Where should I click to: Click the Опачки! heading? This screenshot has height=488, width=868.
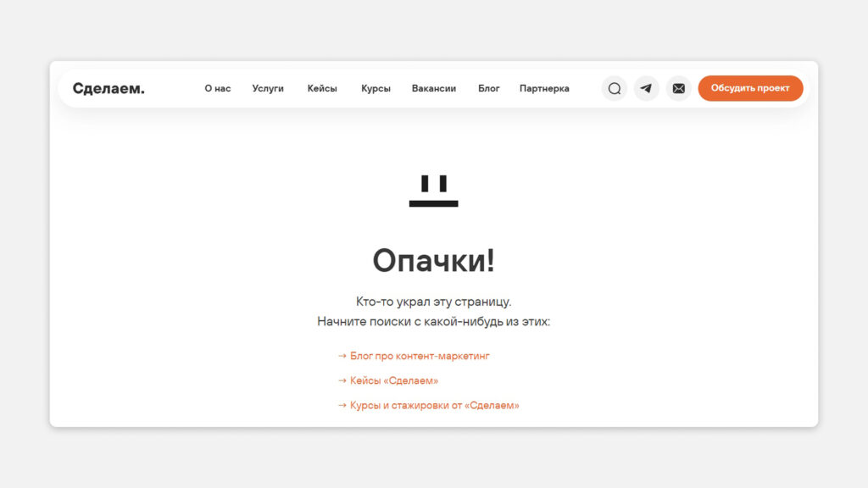(x=433, y=260)
